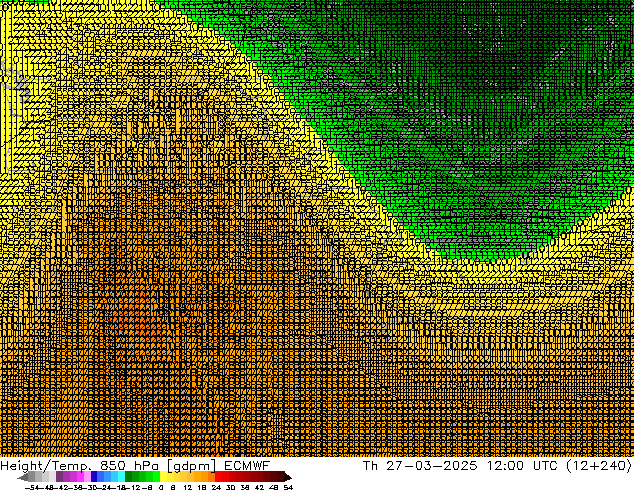Image resolution: width=634 pixels, height=490 pixels.
Task: Click the magenta swatch above label -36
Action: pyautogui.click(x=80, y=476)
